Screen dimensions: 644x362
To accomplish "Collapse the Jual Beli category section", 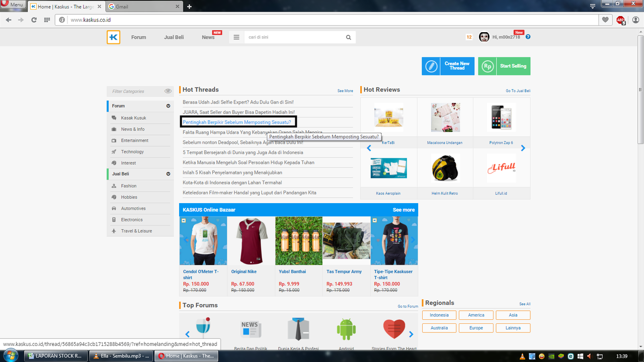I will pos(169,174).
